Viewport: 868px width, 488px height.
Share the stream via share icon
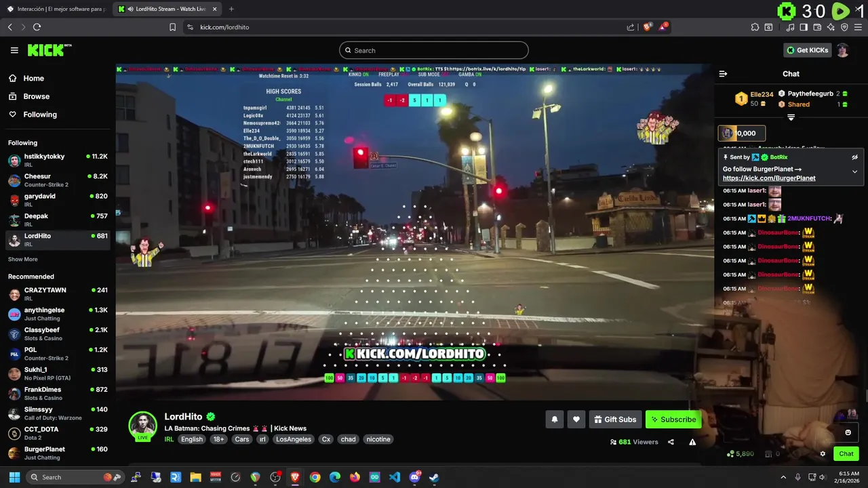point(671,442)
